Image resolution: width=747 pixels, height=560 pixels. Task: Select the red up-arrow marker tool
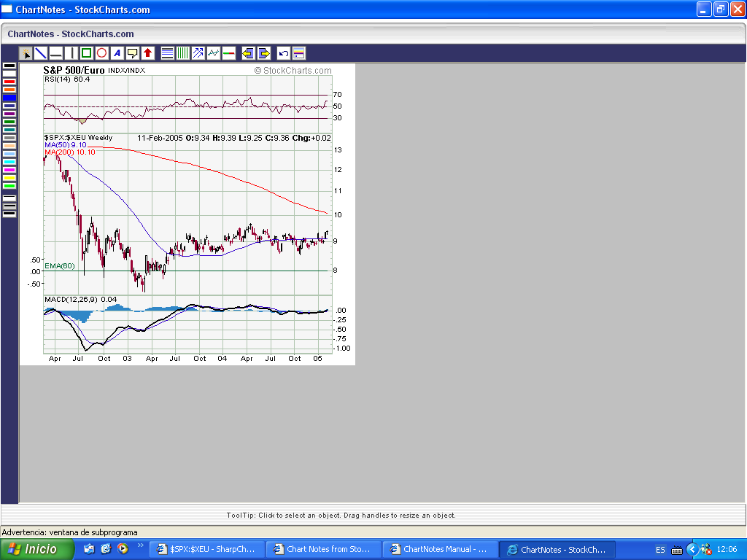[147, 53]
